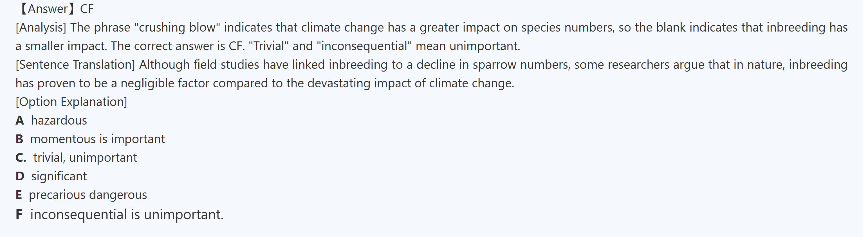Select bold option letter F
Screen dimensions: 868x237
click(x=19, y=214)
